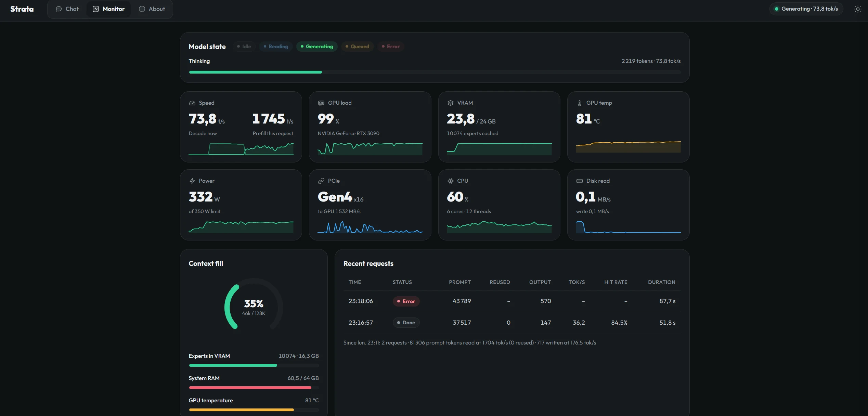Image resolution: width=868 pixels, height=416 pixels.
Task: Click the GPU load chip icon
Action: (321, 103)
